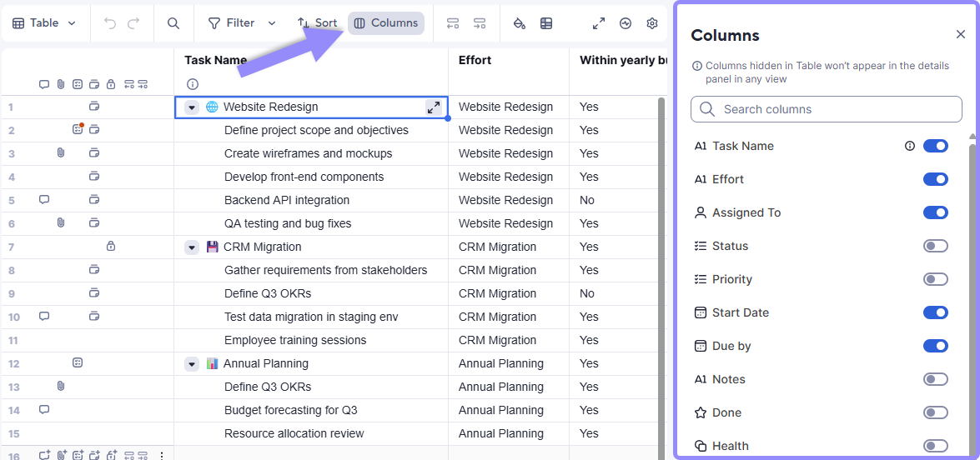Select the 'Resource allocation review' cell

311,433
